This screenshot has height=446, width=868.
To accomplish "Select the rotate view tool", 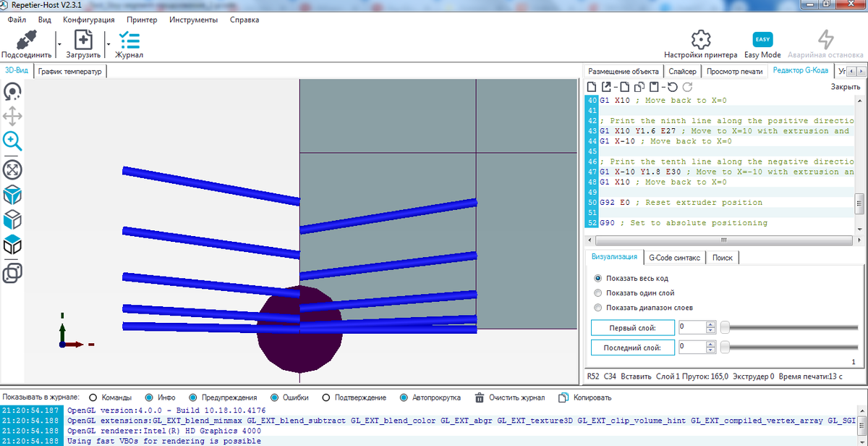I will [x=12, y=92].
